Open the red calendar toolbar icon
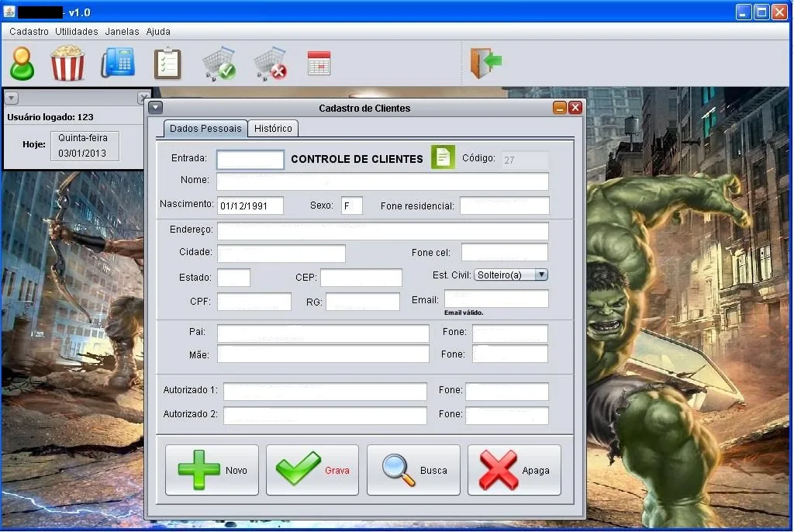 point(319,64)
